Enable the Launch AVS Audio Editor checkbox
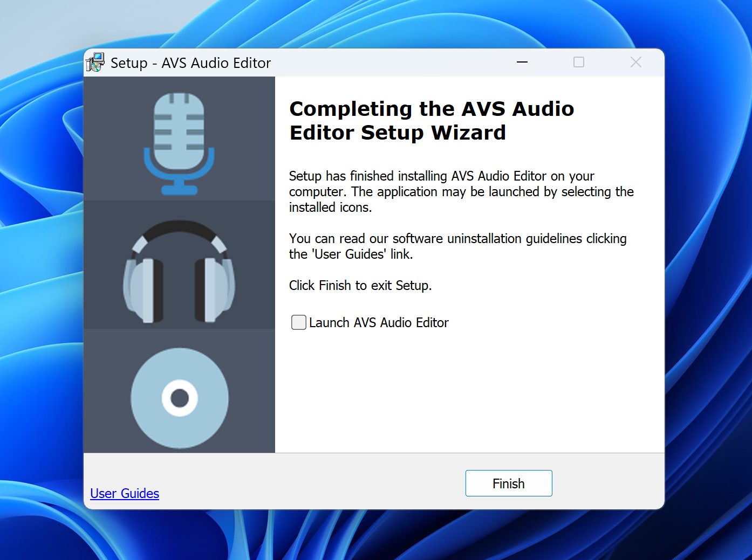 (x=298, y=322)
